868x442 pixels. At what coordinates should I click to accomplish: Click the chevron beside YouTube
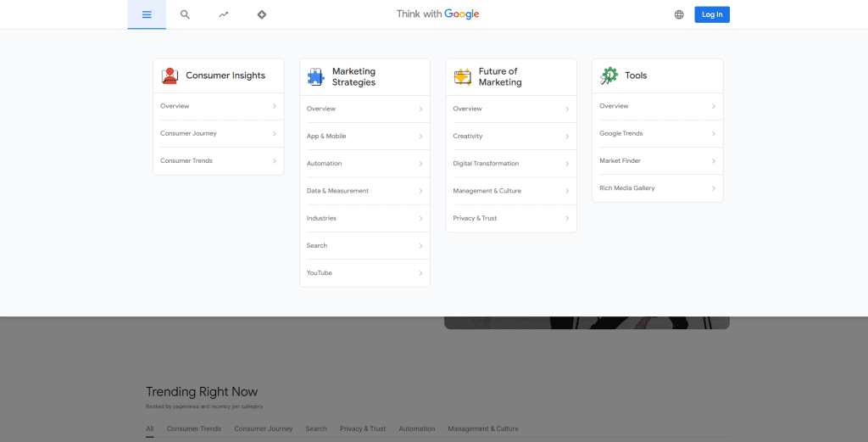tap(420, 273)
